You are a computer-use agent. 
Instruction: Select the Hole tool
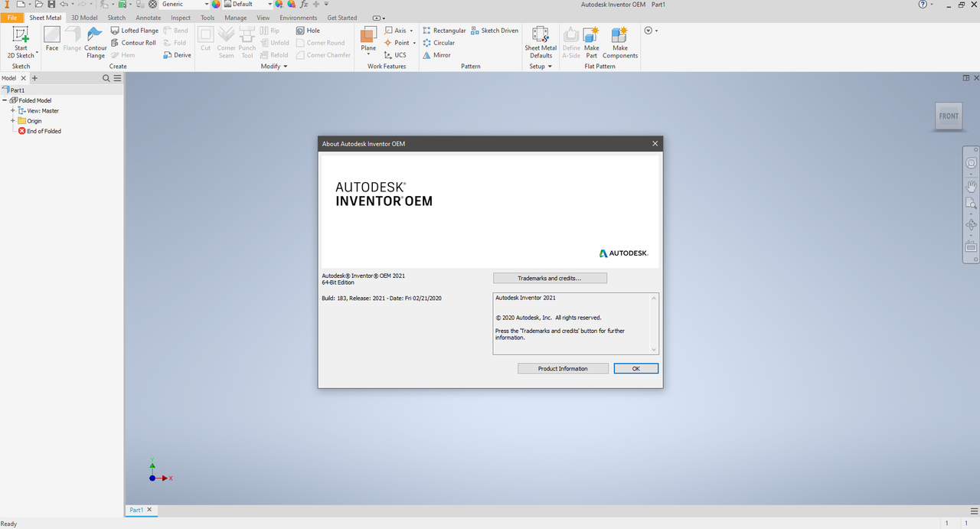point(309,31)
